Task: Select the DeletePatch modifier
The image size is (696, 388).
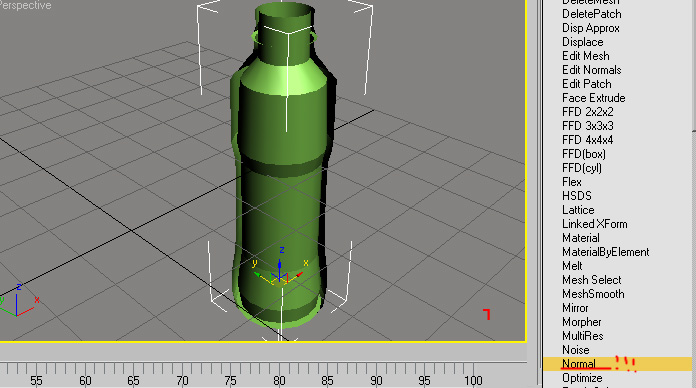Action: click(x=592, y=14)
